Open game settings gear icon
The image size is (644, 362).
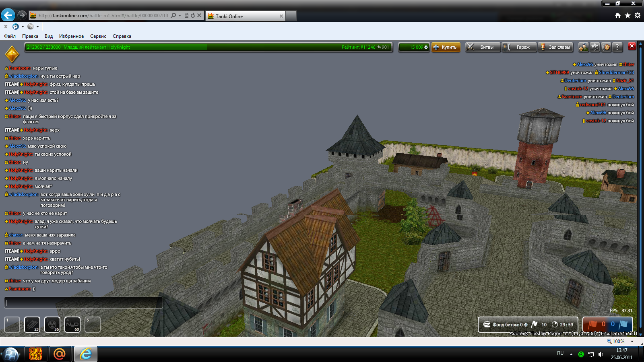click(595, 47)
